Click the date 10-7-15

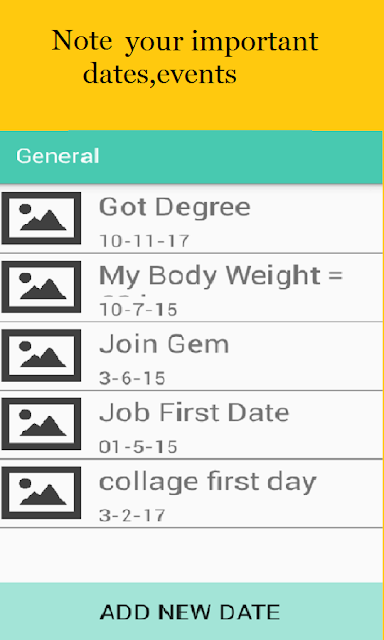138,310
